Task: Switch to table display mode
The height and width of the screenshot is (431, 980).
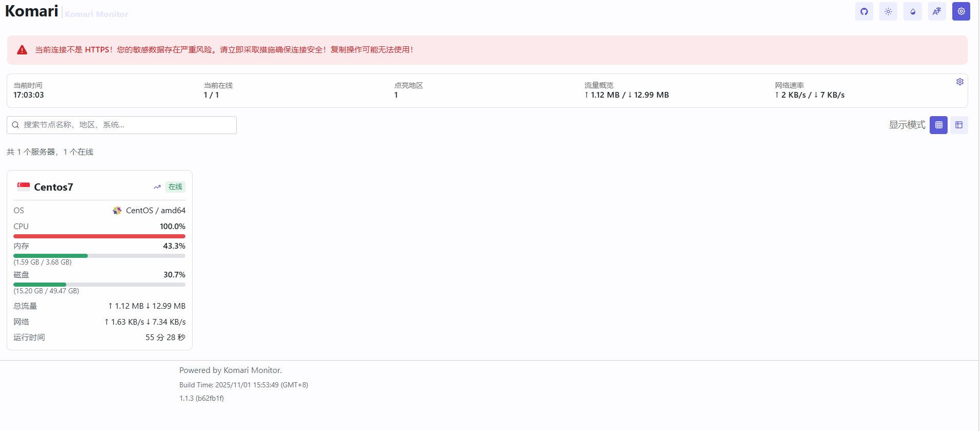Action: pyautogui.click(x=959, y=125)
